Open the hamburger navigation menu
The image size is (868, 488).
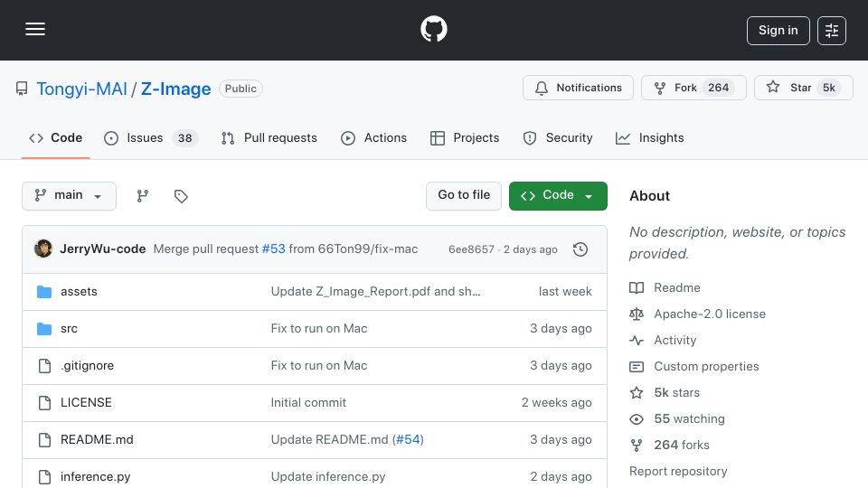point(35,29)
